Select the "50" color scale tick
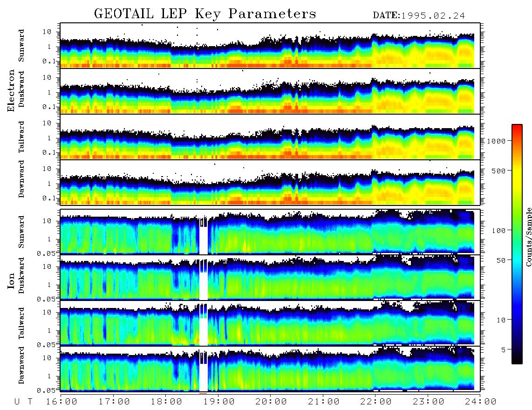 (x=501, y=260)
